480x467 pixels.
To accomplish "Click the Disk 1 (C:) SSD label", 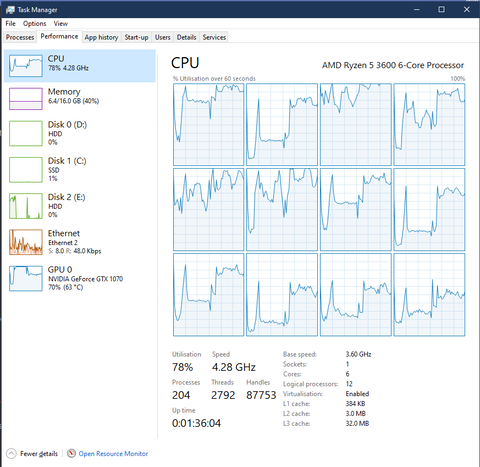I will [x=54, y=170].
